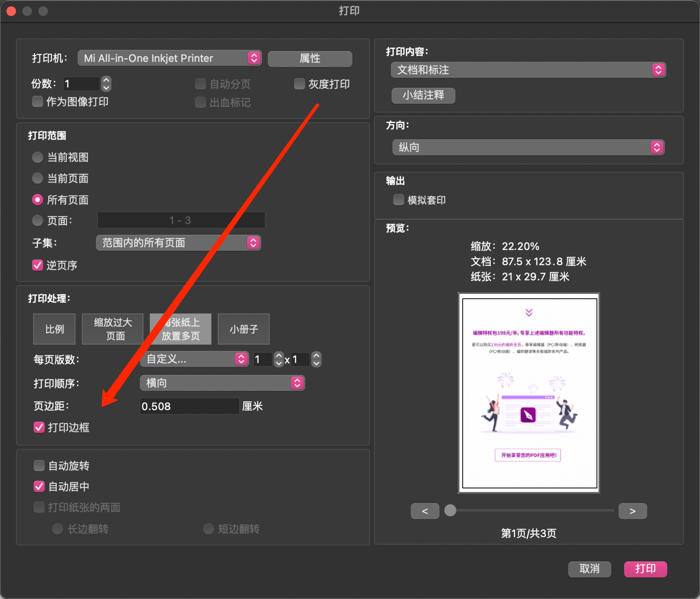Click the 属性 printer properties button
Image resolution: width=700 pixels, height=599 pixels.
tap(310, 59)
